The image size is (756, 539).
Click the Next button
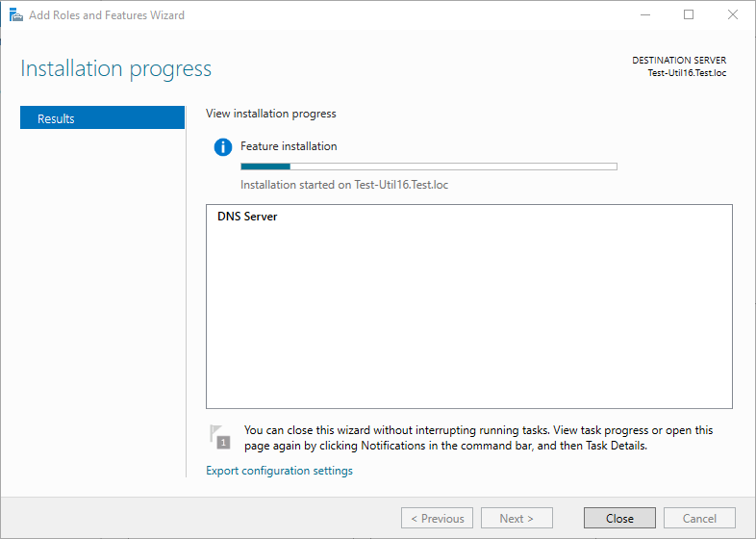point(517,518)
